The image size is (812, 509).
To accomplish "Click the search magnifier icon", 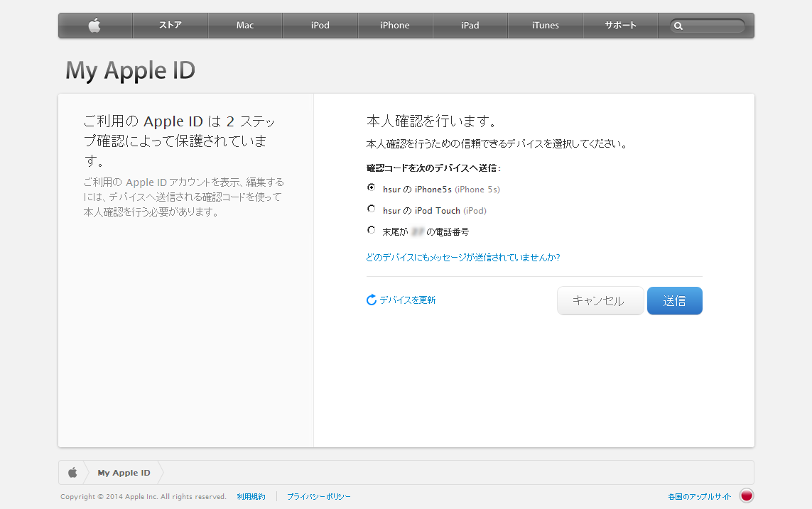I will (x=678, y=26).
